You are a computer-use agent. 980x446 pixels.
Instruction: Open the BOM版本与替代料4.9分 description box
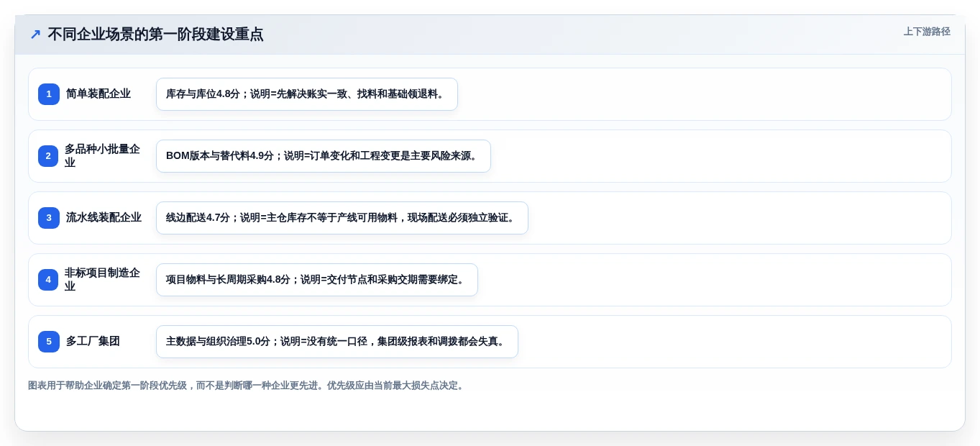[x=324, y=156]
